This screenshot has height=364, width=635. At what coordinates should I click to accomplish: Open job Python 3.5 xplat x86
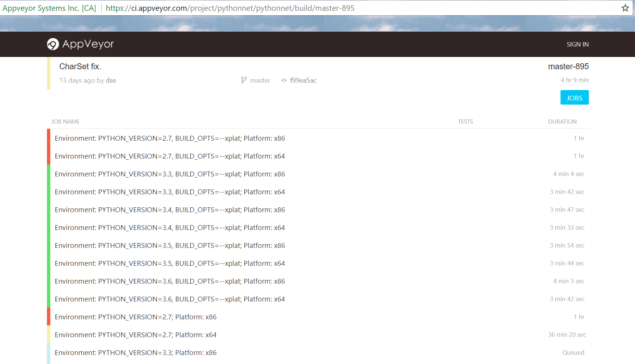click(170, 246)
